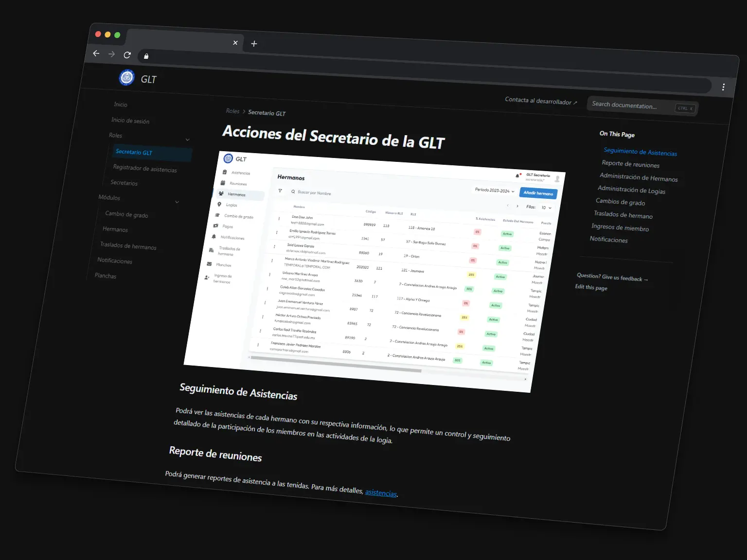
Task: Click the filter funnel icon above the table
Action: [280, 191]
